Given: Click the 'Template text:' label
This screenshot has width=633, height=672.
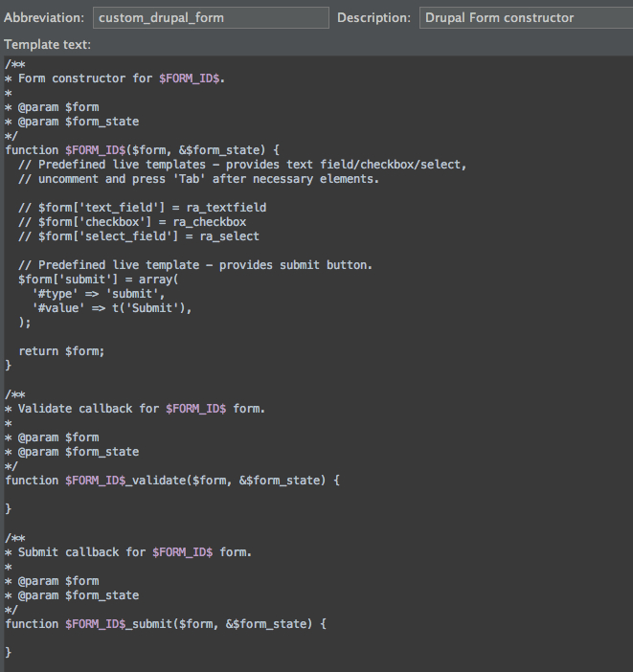Looking at the screenshot, I should (47, 45).
